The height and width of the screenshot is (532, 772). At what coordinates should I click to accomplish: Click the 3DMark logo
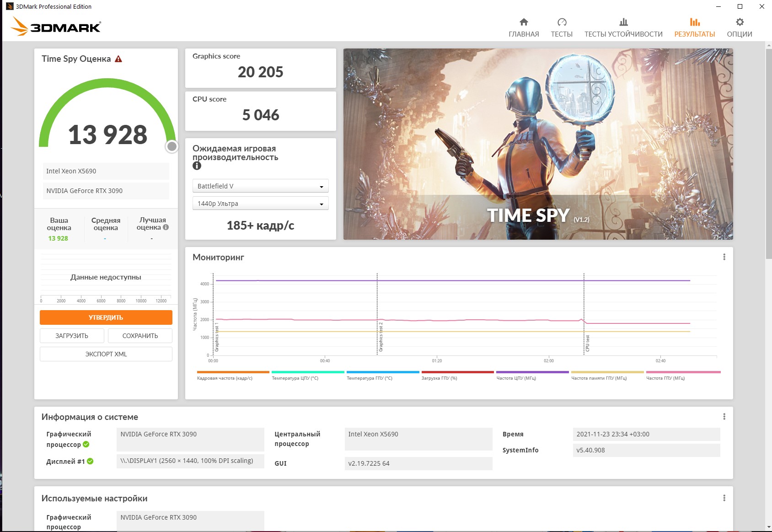point(56,27)
